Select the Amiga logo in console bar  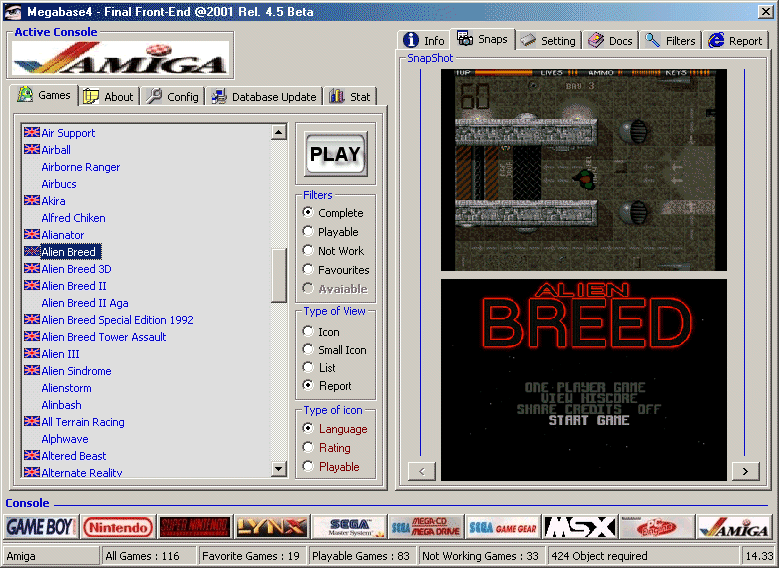734,527
